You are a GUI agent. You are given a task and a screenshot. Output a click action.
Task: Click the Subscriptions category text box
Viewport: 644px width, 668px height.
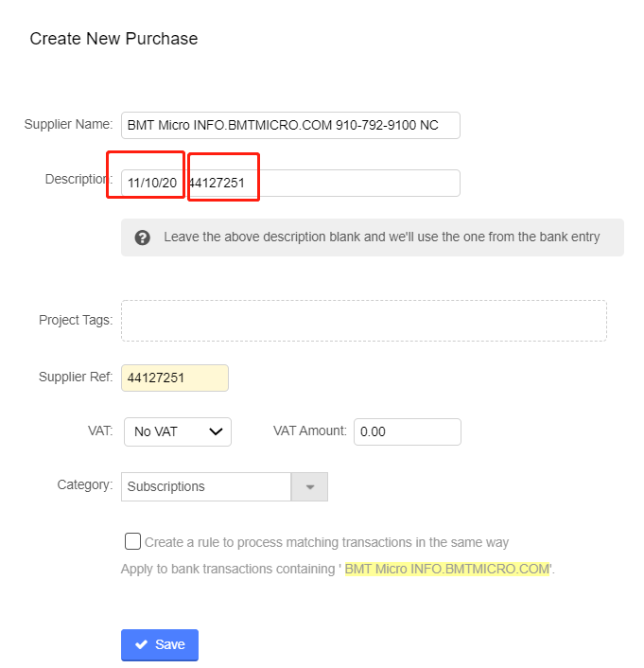206,486
